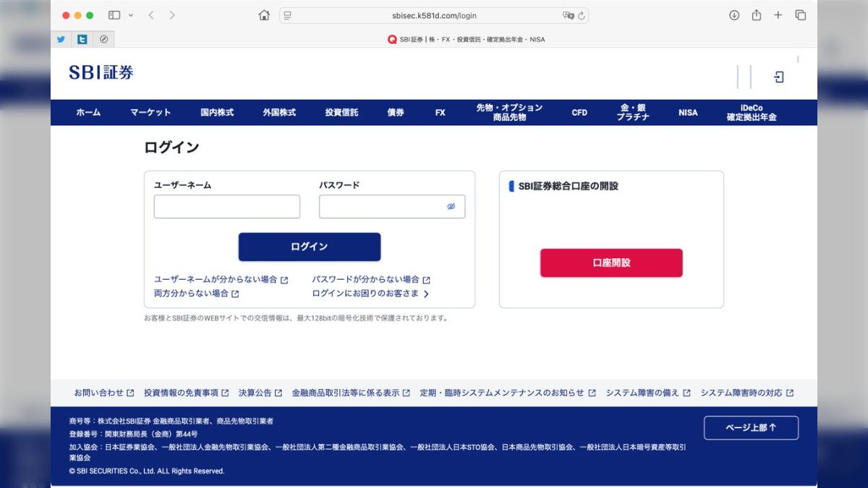Click the Safari sidebar toggle icon

(x=114, y=15)
